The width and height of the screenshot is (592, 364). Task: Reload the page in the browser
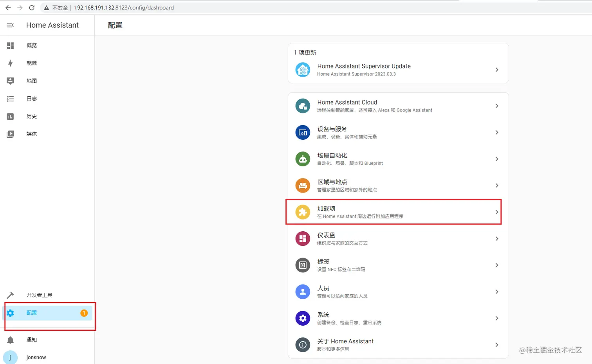pyautogui.click(x=32, y=7)
